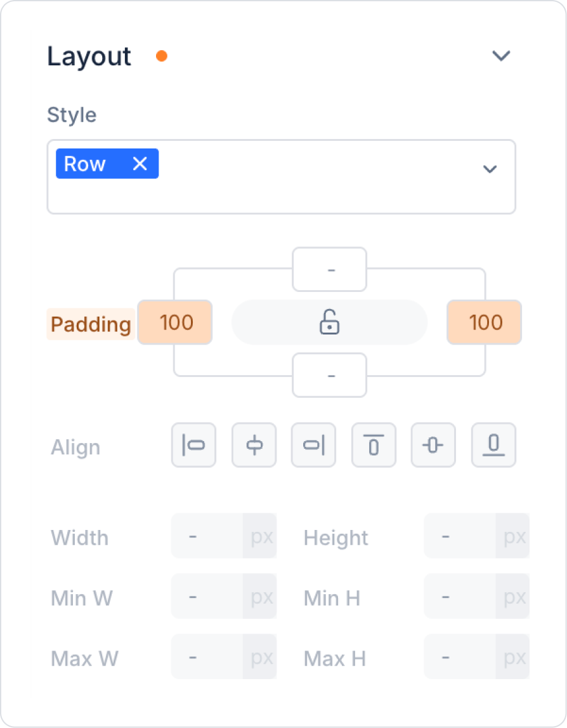Collapse the Layout section chevron
This screenshot has height=728, width=567.
tap(501, 56)
